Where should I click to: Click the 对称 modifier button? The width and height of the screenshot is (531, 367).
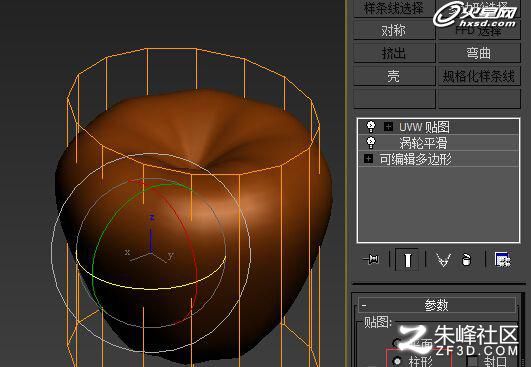(x=394, y=30)
